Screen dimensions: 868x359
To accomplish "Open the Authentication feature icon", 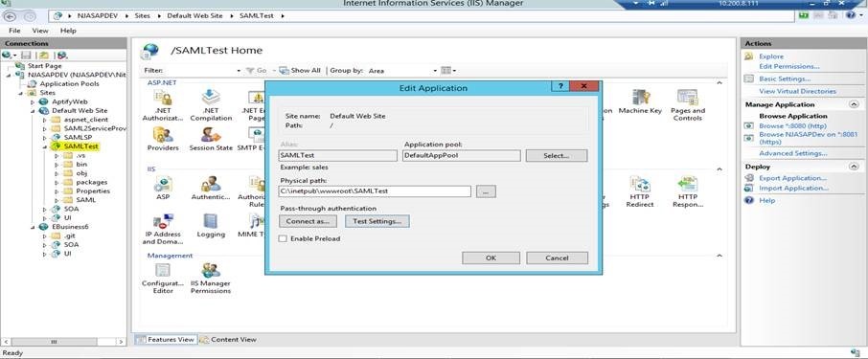I will [211, 188].
